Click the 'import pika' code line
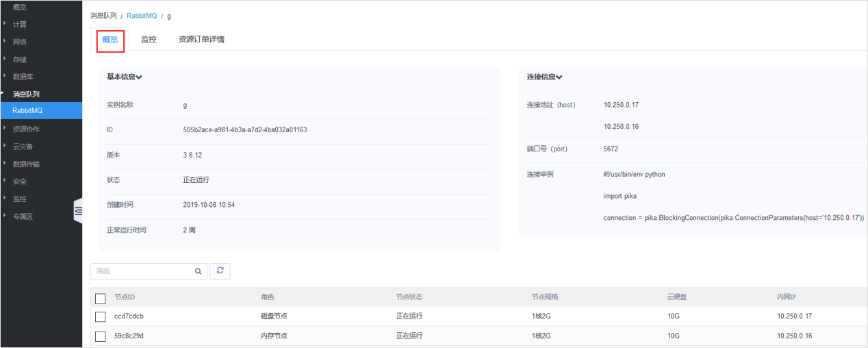The image size is (868, 348). click(620, 196)
